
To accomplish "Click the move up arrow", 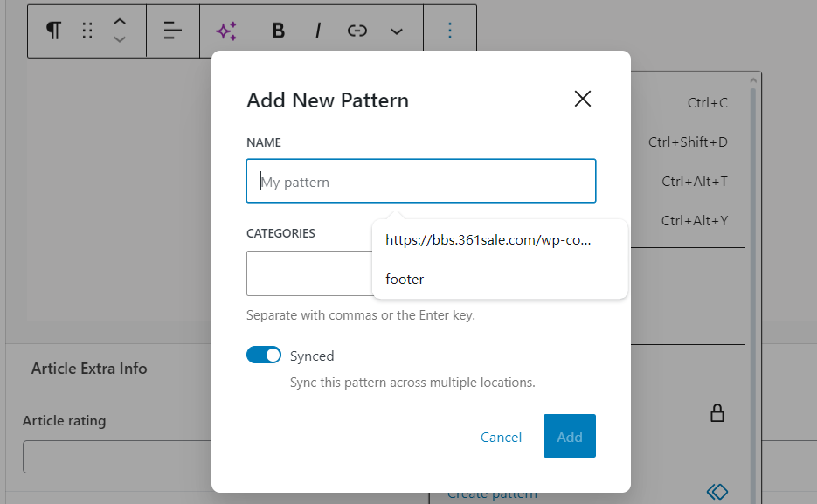I will tap(120, 22).
